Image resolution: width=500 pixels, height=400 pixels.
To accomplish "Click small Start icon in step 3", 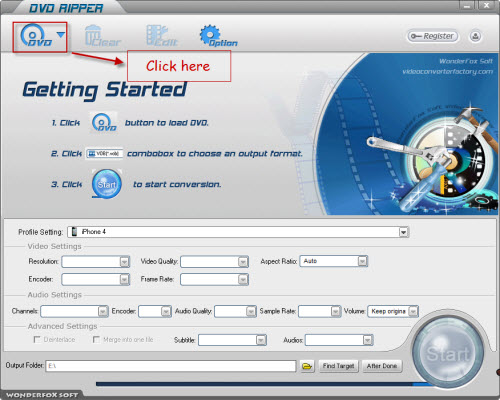I will tap(107, 184).
